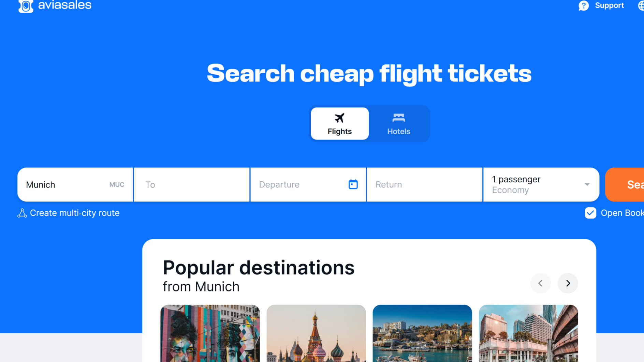
Task: Click the multi-city route icon
Action: tap(22, 213)
